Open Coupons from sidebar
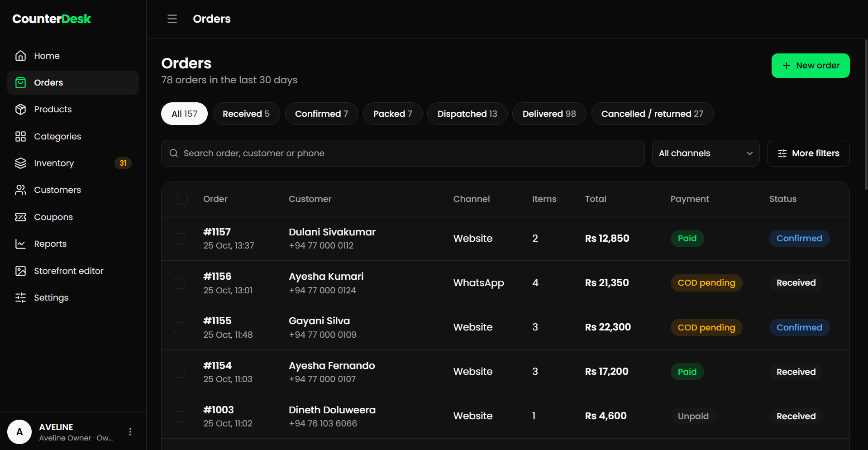Image resolution: width=868 pixels, height=450 pixels. [x=73, y=217]
